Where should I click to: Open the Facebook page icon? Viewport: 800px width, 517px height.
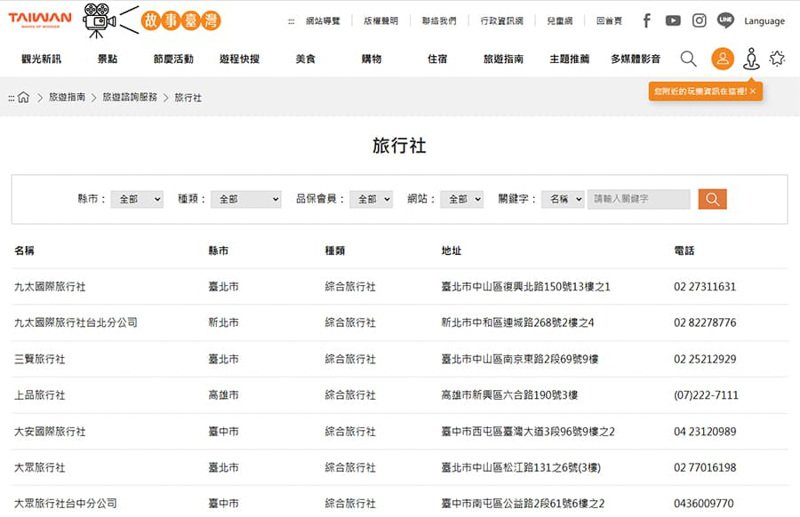[647, 20]
